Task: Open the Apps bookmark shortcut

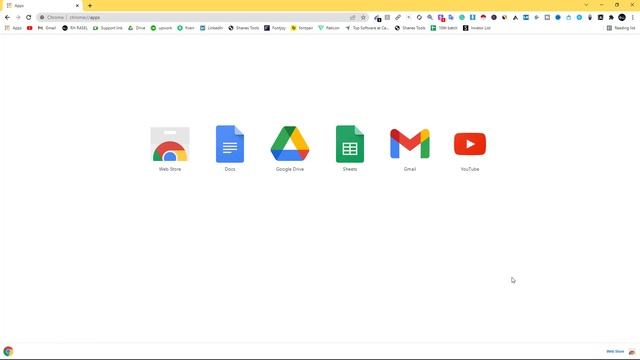Action: [x=13, y=28]
